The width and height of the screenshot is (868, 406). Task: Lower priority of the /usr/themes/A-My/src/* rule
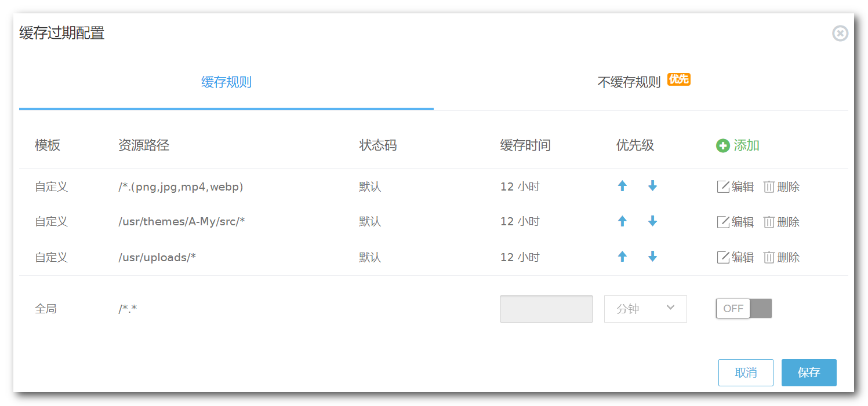coord(652,221)
